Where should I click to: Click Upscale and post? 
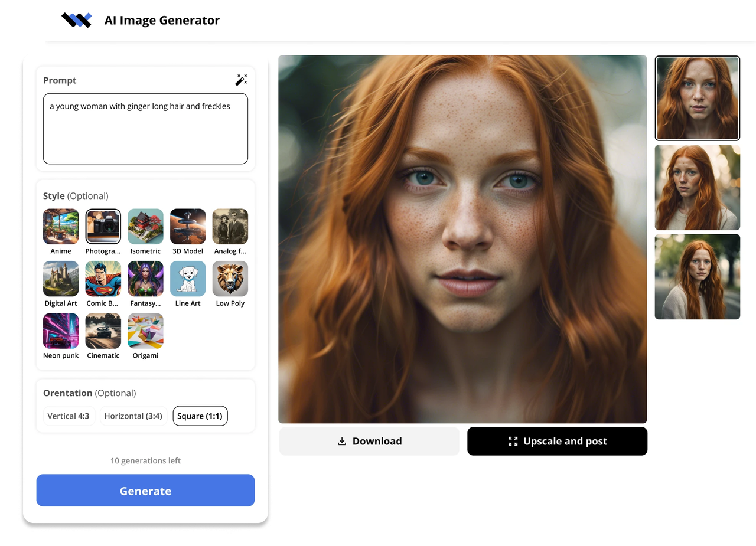pos(557,441)
